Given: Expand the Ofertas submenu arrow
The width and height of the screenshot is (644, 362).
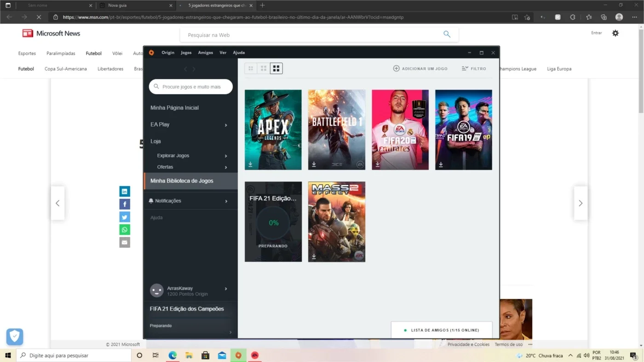Looking at the screenshot, I should coord(226,167).
